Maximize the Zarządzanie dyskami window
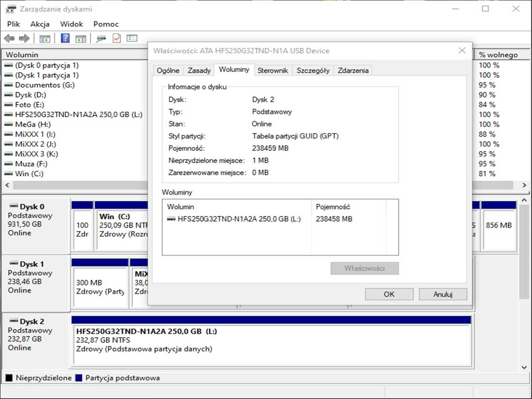 click(485, 9)
